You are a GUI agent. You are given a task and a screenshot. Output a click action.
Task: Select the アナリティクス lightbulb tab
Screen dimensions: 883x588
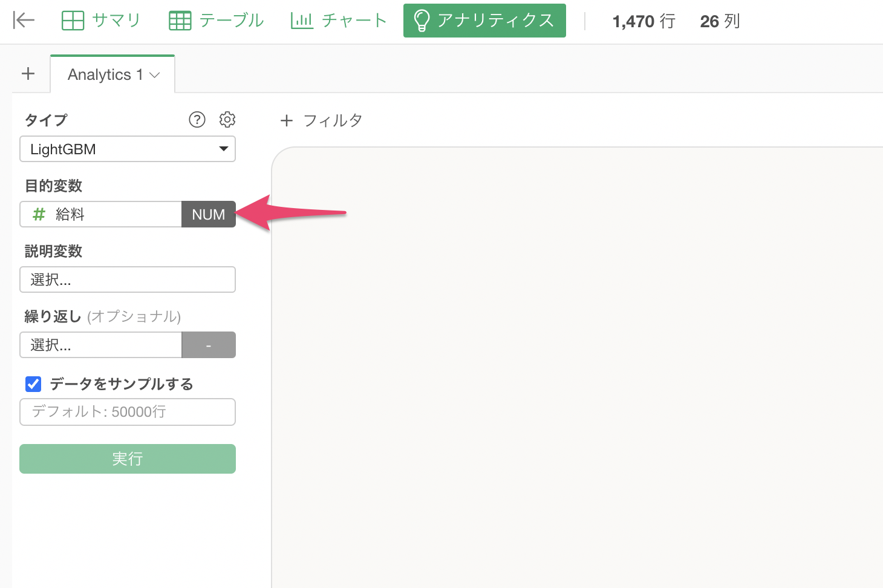click(x=484, y=21)
